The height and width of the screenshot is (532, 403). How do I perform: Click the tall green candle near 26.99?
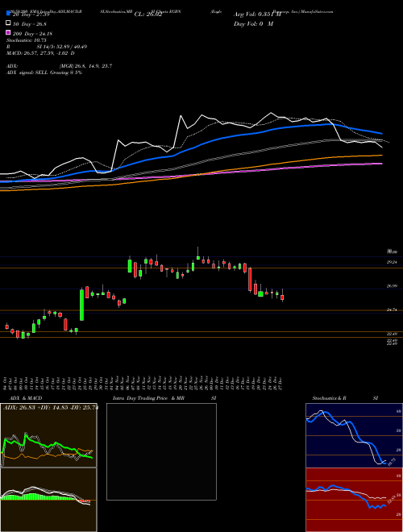pos(81,305)
